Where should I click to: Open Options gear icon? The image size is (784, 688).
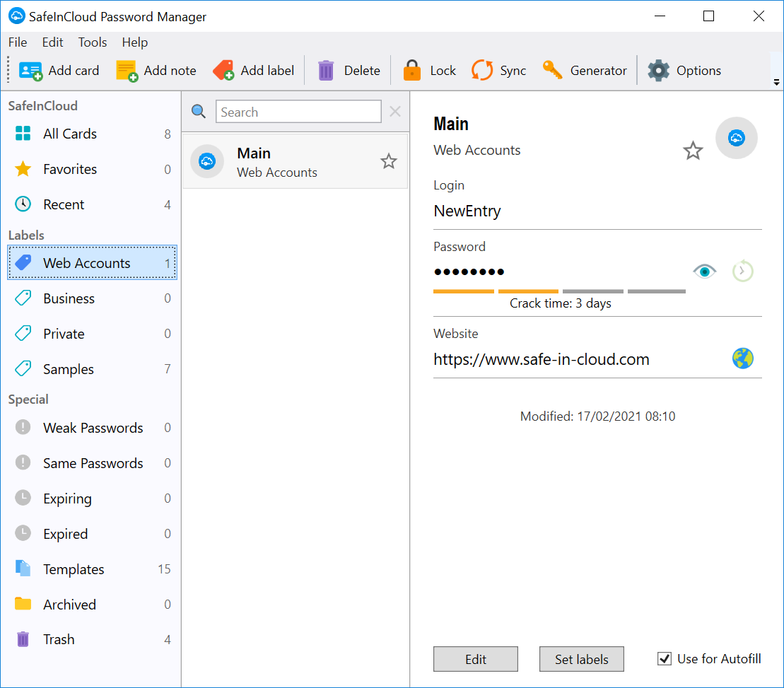click(658, 71)
